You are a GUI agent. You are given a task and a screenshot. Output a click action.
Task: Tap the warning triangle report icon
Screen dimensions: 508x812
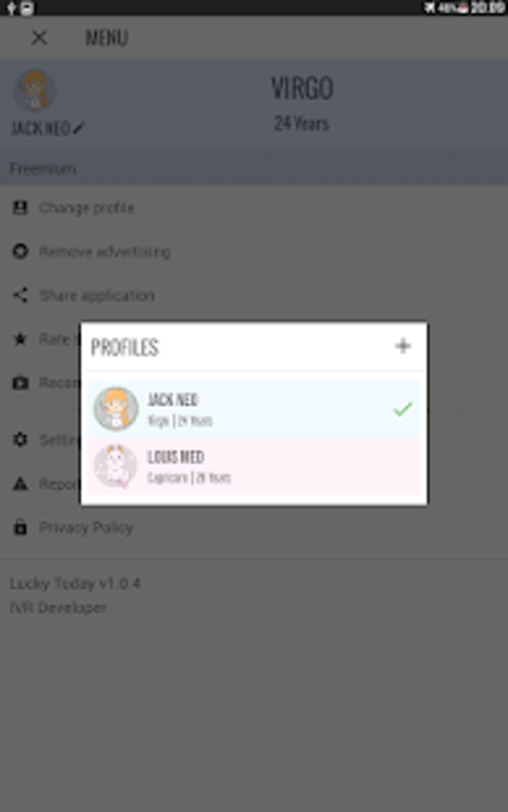[20, 483]
